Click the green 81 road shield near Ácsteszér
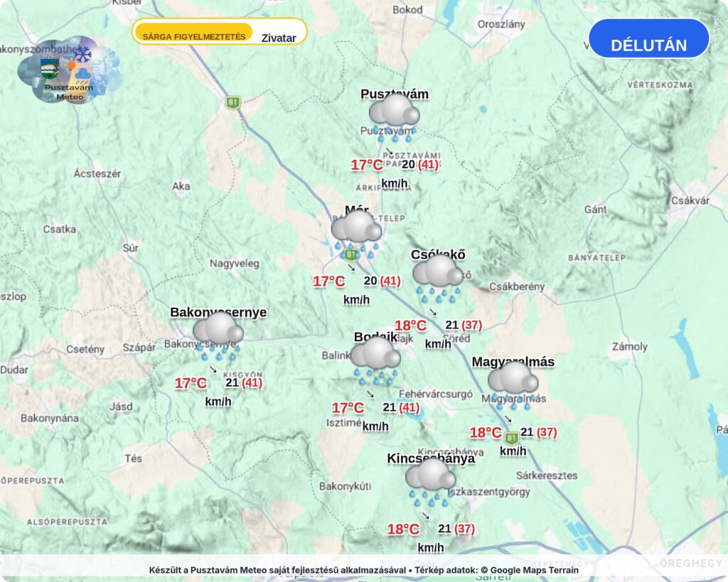728x582 pixels. pyautogui.click(x=232, y=102)
